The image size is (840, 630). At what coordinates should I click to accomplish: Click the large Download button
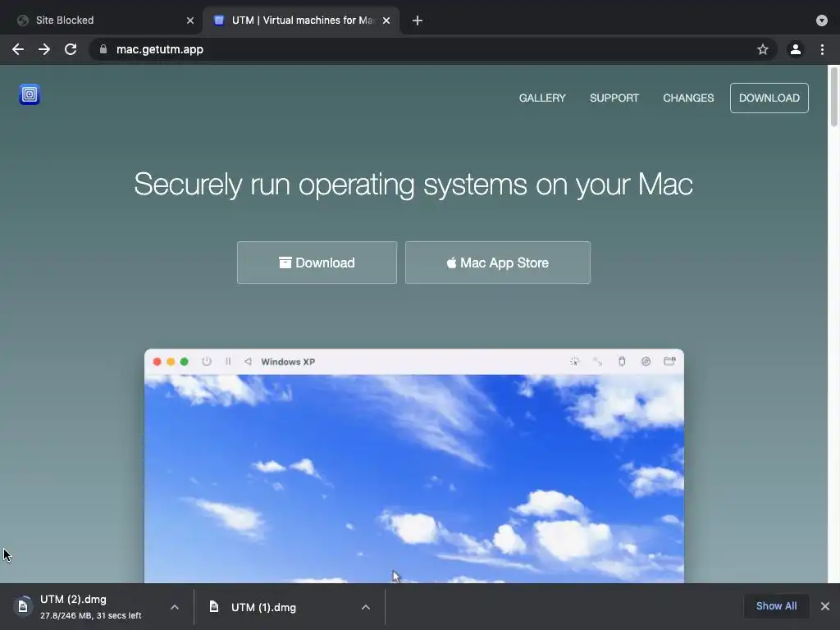tap(317, 262)
